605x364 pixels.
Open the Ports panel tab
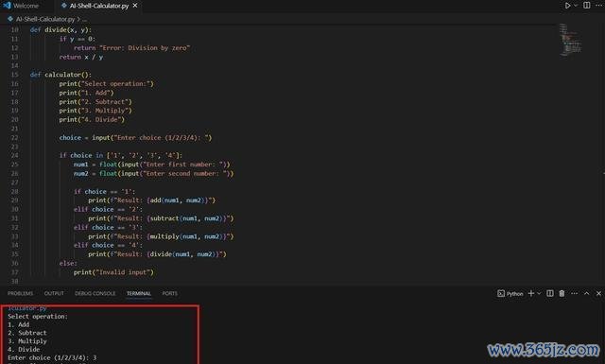(170, 293)
